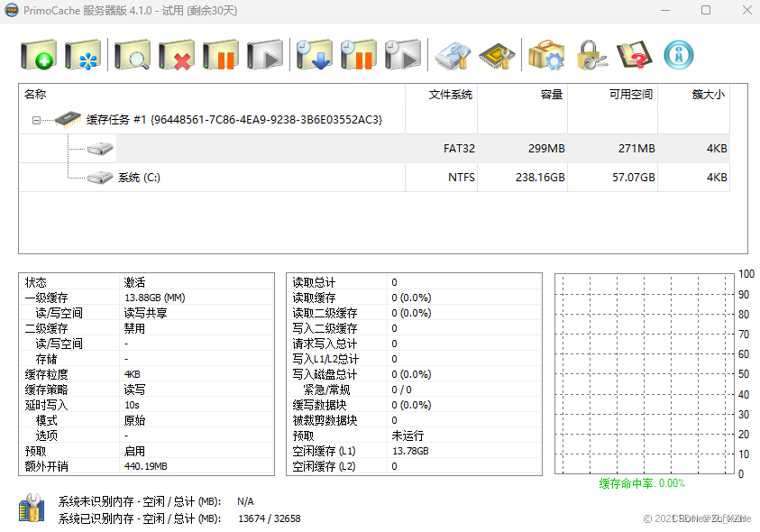
Task: Click the 读取总计 statistics row
Action: pos(414,281)
